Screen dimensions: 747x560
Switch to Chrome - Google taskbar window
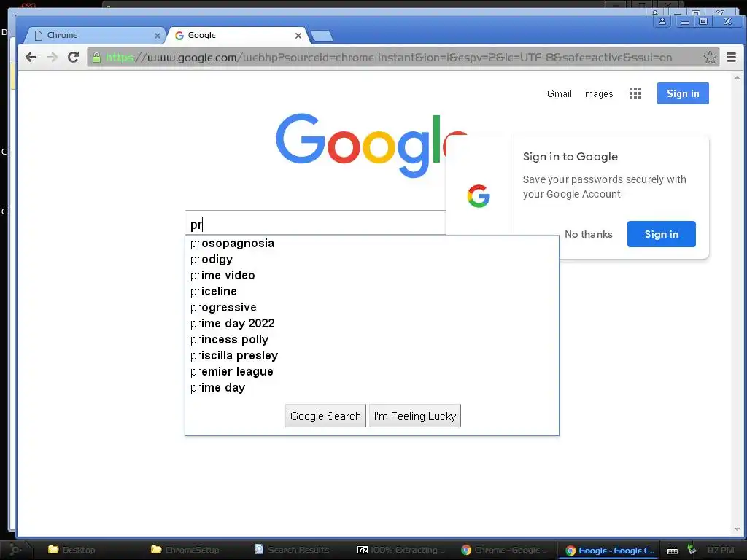504,550
